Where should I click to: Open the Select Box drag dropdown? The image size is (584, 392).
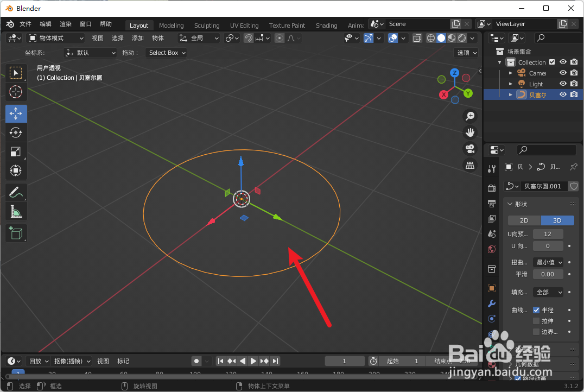tap(167, 53)
